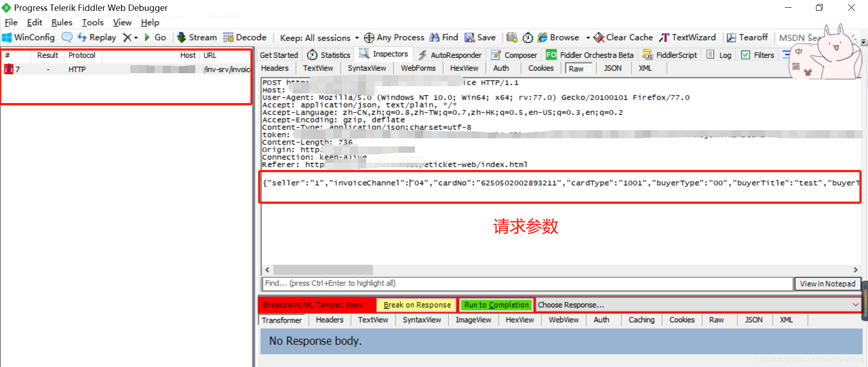868x367 pixels.
Task: Expand the Remove X dropdown arrow
Action: pos(136,38)
